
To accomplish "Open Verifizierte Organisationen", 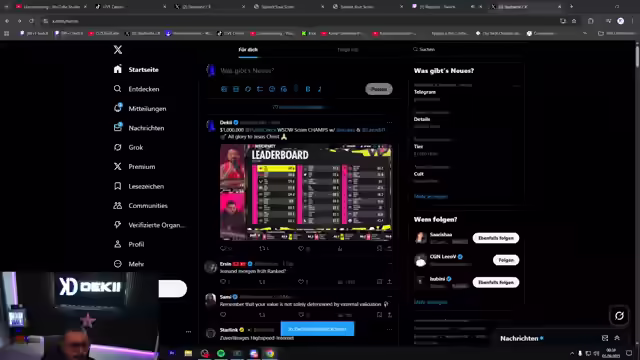I will coord(149,225).
